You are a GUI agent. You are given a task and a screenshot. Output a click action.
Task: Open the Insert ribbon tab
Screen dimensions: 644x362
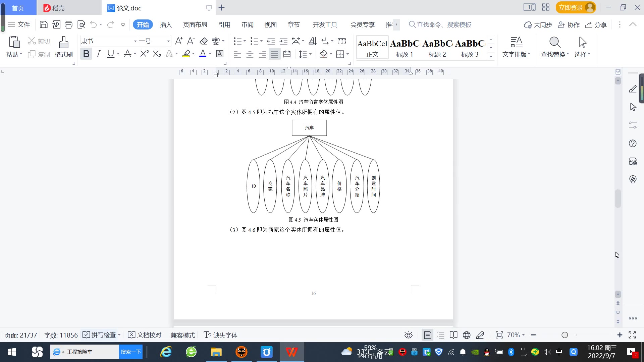point(166,25)
